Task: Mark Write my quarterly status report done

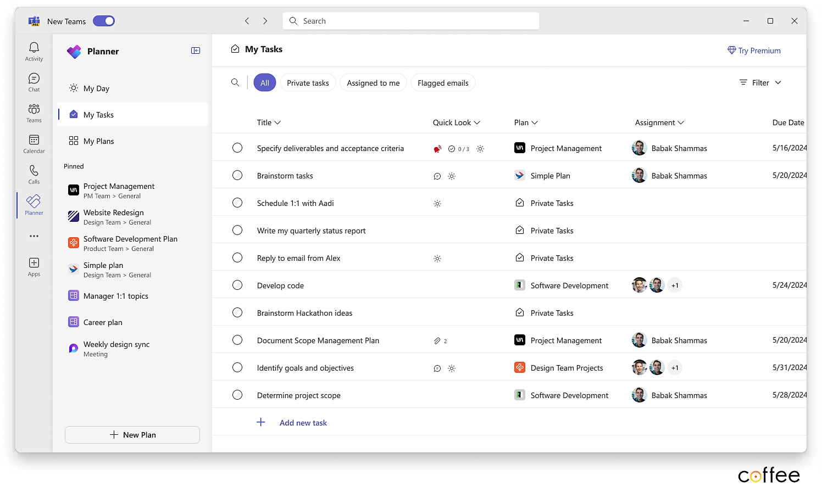Action: [237, 230]
